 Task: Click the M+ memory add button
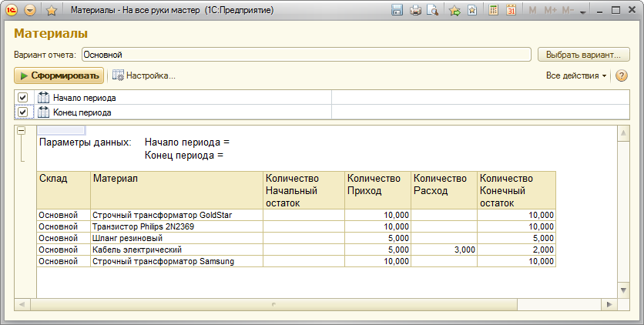click(x=550, y=11)
